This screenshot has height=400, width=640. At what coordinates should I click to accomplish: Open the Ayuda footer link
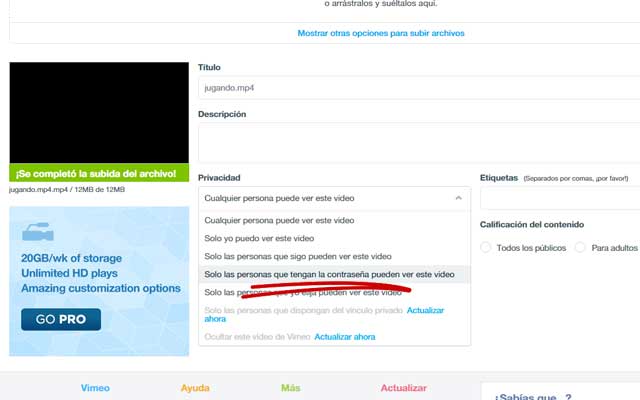[195, 388]
